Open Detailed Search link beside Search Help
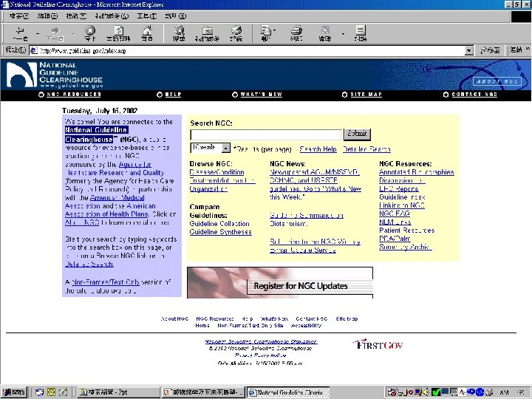This screenshot has width=532, height=399. [366, 149]
